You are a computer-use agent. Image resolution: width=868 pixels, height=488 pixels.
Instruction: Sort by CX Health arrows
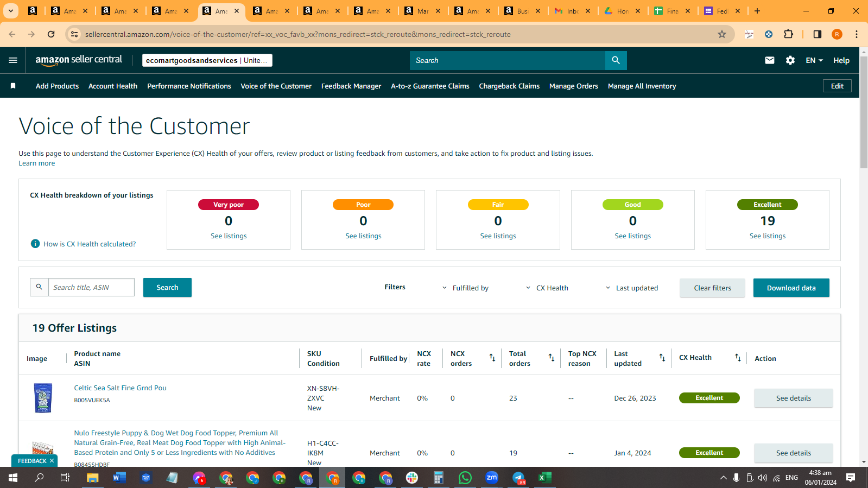(x=738, y=358)
